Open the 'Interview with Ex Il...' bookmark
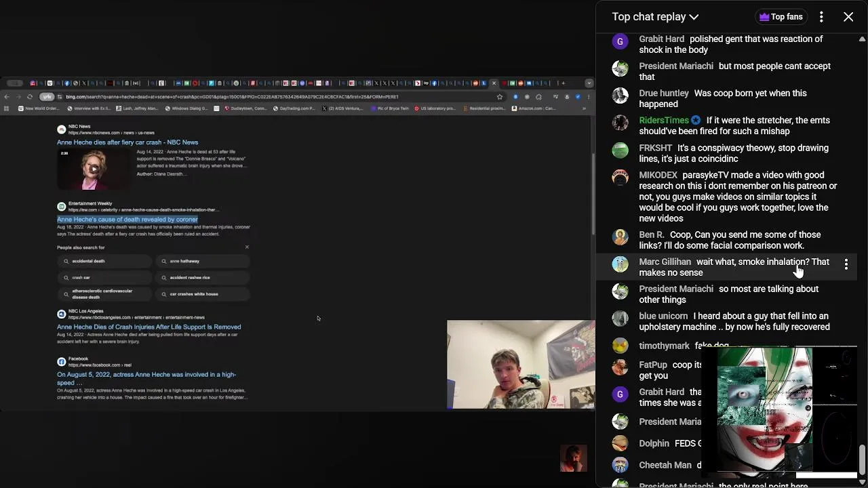This screenshot has width=868, height=488. (89, 108)
